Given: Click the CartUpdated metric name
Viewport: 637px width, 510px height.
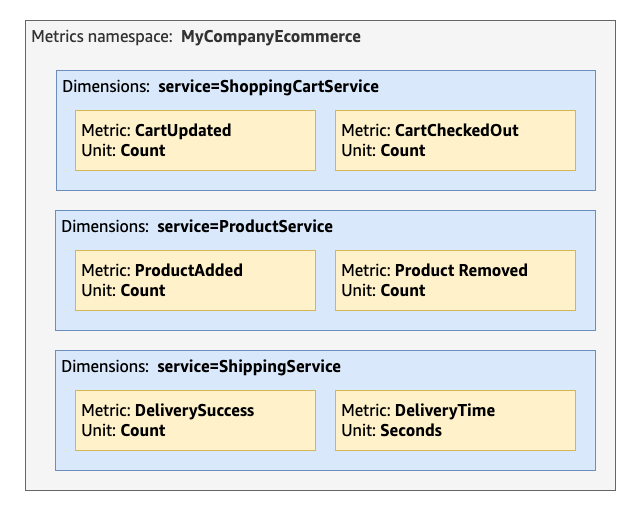Looking at the screenshot, I should (x=183, y=131).
